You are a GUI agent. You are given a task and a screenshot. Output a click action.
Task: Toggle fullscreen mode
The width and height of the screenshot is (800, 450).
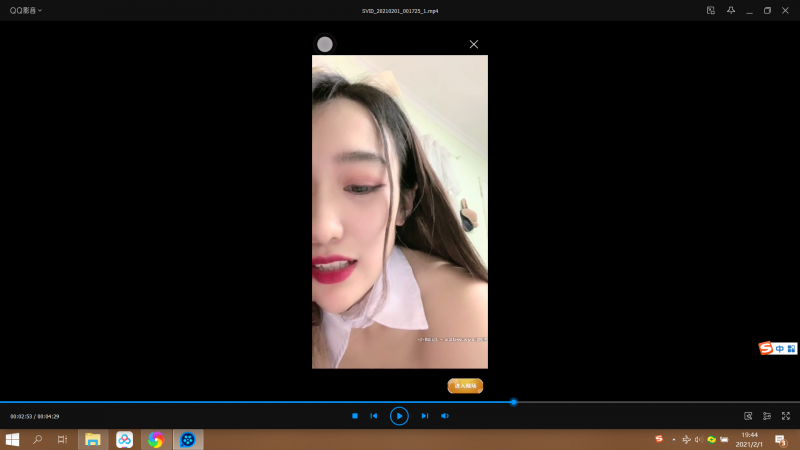pos(786,416)
